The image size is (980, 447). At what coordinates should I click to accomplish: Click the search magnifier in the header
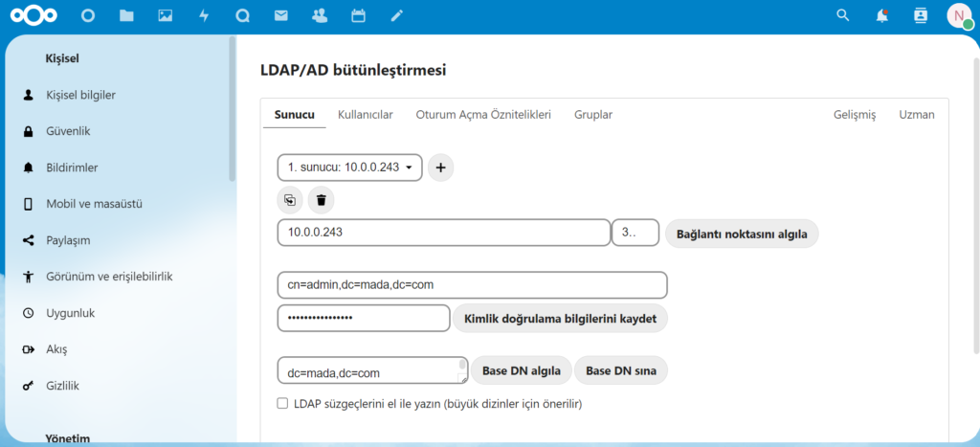[842, 15]
